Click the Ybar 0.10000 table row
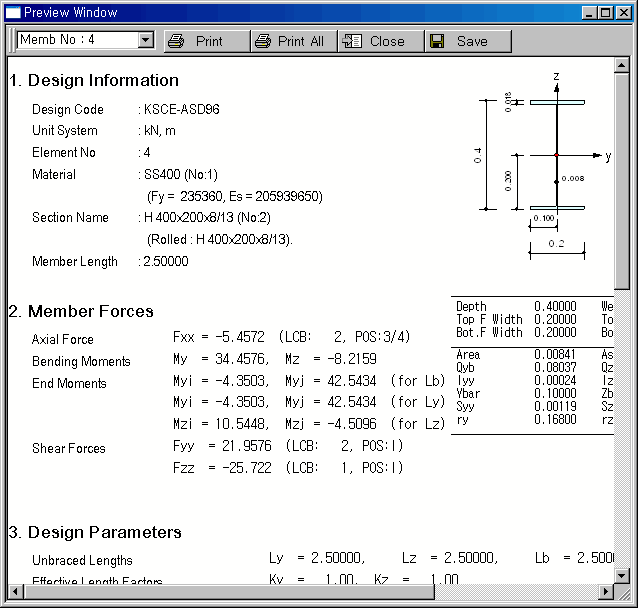The height and width of the screenshot is (608, 638). pos(516,394)
